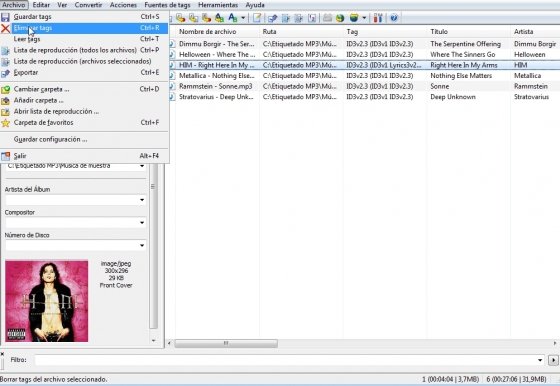The width and height of the screenshot is (560, 386).
Task: Click the exit door icon beside Salir
Action: [x=5, y=156]
